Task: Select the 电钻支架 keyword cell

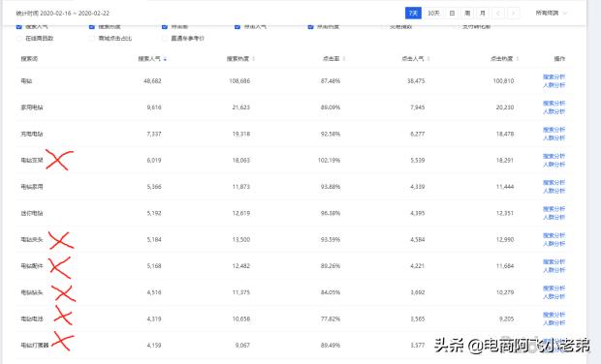Action: pyautogui.click(x=32, y=161)
